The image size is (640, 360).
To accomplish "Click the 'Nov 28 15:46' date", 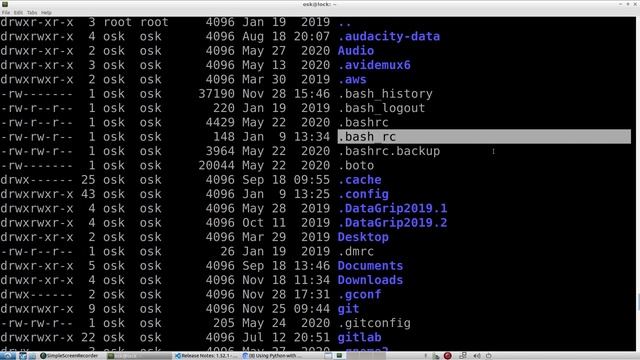I will (286, 94).
